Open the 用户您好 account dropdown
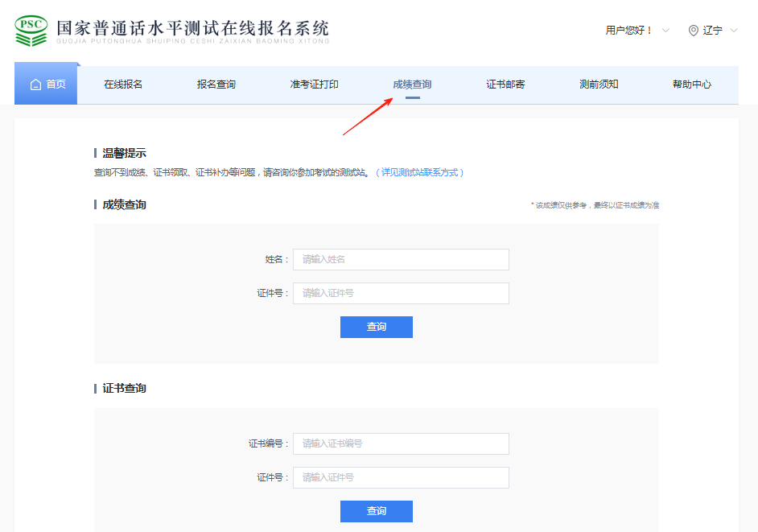 point(629,31)
